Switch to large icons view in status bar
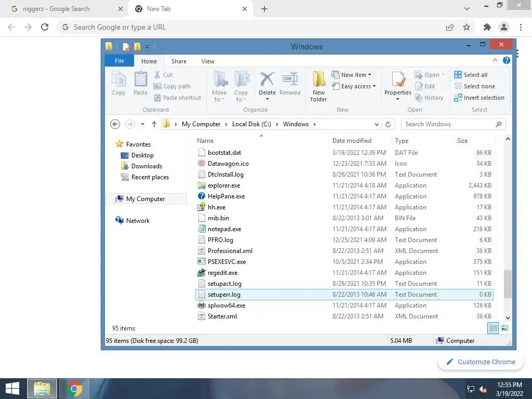 (x=504, y=328)
